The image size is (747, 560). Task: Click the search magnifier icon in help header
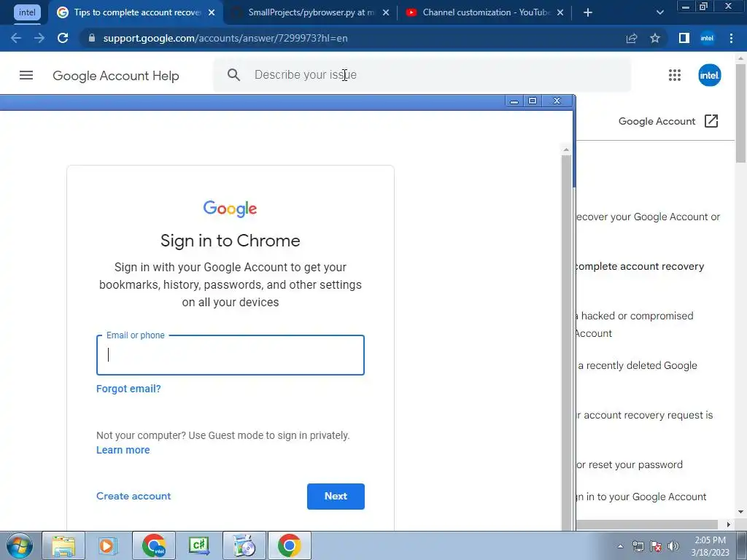233,75
